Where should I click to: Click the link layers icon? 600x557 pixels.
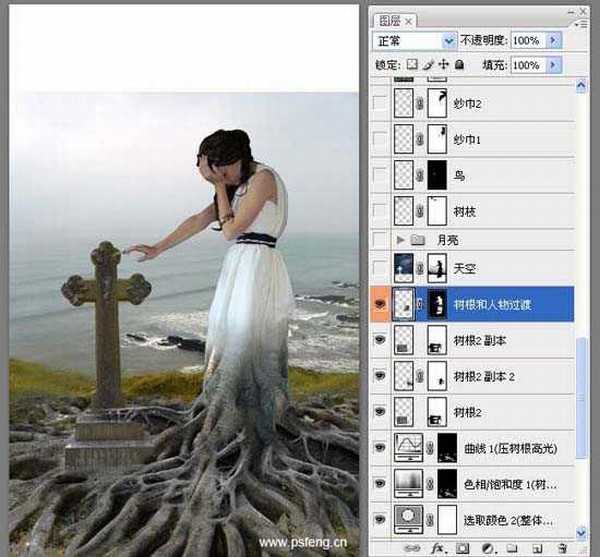coord(409,548)
